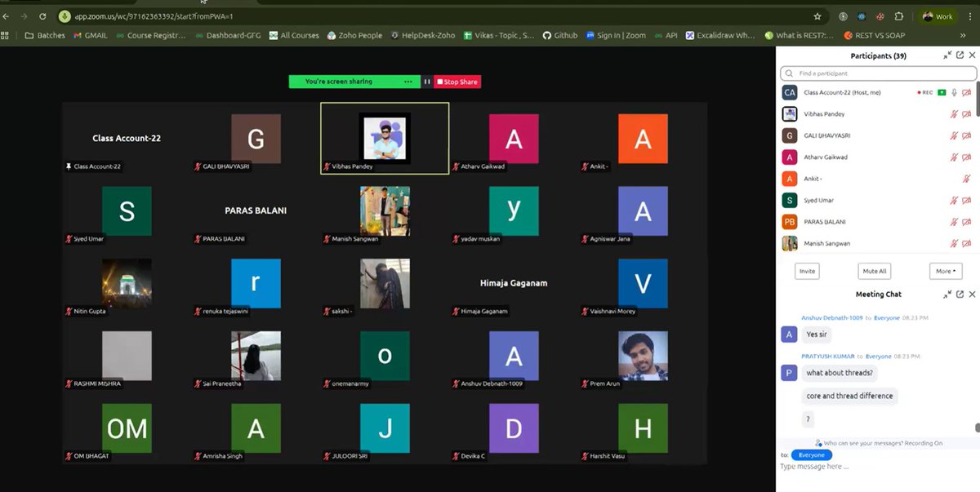The height and width of the screenshot is (492, 980).
Task: Pause the screen share with the pause icon
Action: [x=426, y=82]
